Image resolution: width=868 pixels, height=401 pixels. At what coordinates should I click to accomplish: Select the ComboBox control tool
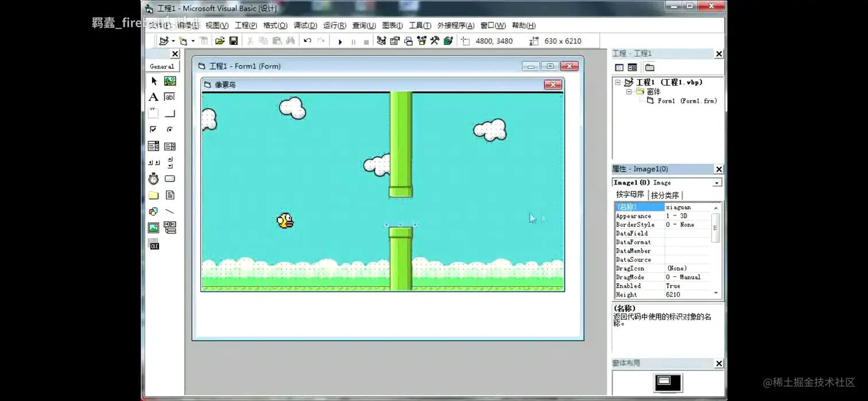coord(154,146)
